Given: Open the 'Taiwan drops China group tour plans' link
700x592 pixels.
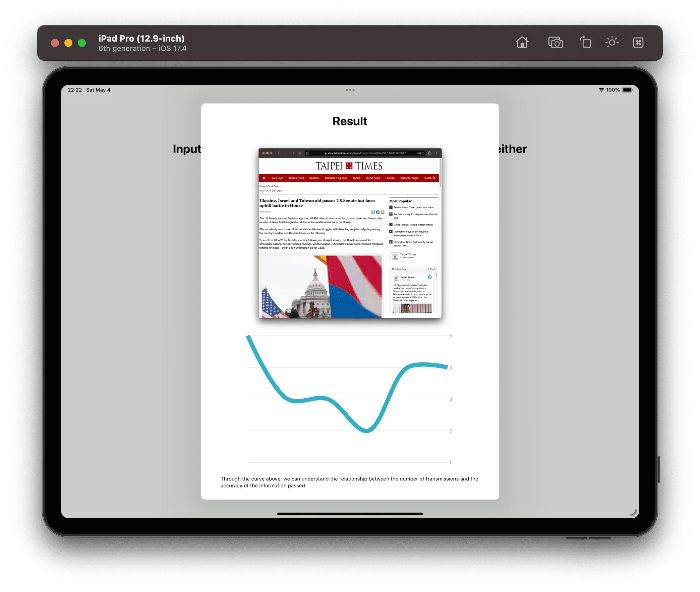Looking at the screenshot, I should [x=413, y=208].
